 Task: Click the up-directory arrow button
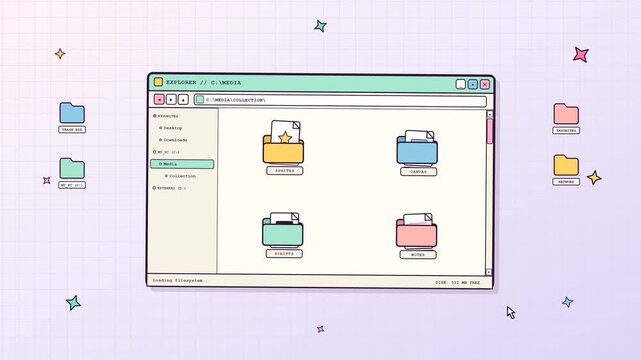(x=184, y=99)
